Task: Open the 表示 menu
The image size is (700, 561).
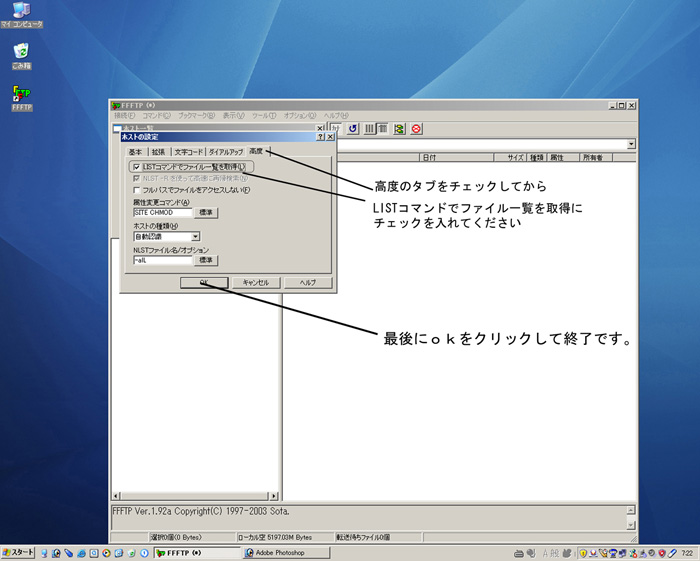Action: 233,116
